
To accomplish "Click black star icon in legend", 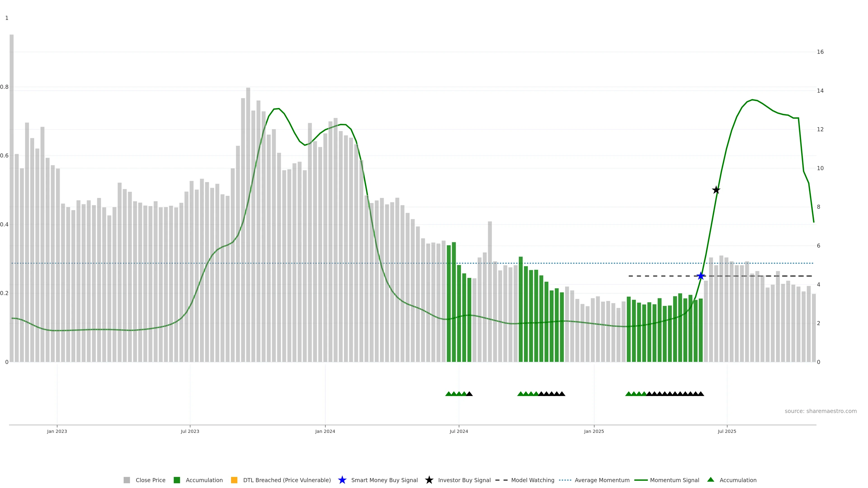I will 429,480.
